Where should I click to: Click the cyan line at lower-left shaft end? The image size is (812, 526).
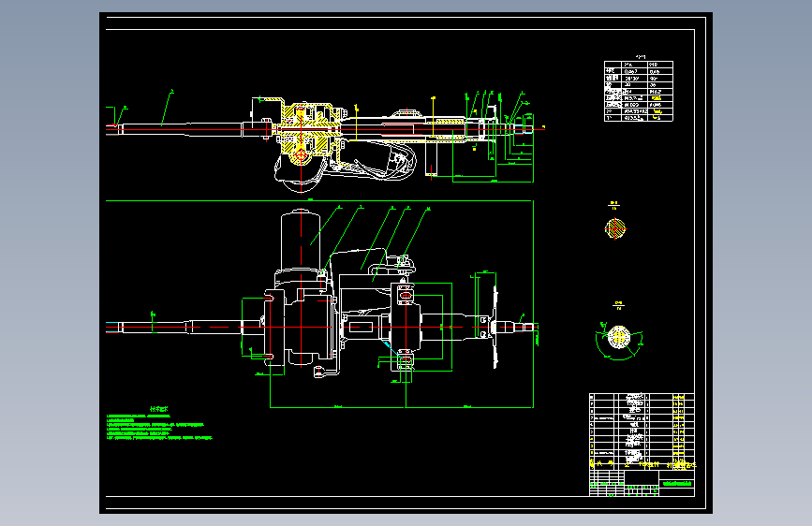click(x=112, y=323)
